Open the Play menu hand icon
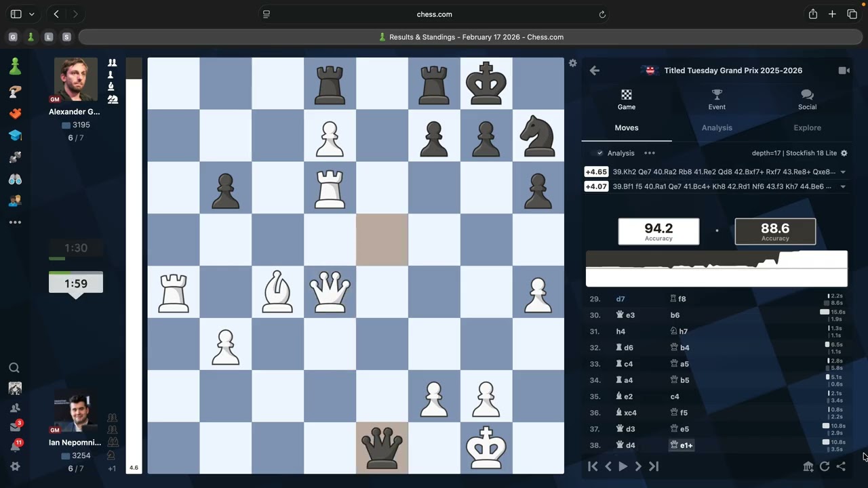This screenshot has height=488, width=868. [15, 91]
